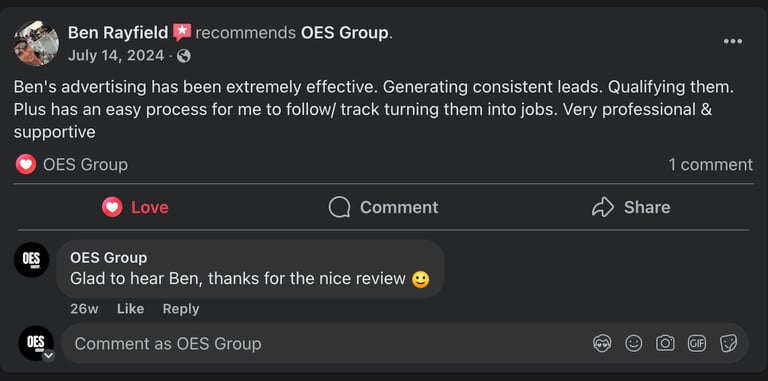768x381 pixels.
Task: Expand the 1 comment thread
Action: click(711, 165)
